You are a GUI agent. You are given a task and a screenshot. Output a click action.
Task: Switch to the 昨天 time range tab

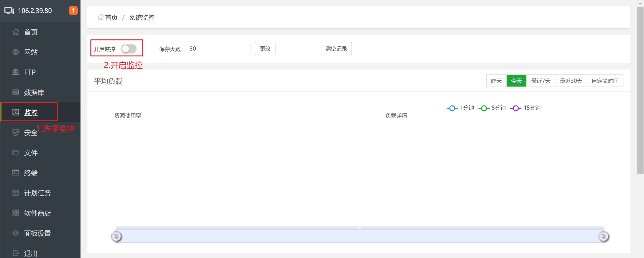point(496,81)
